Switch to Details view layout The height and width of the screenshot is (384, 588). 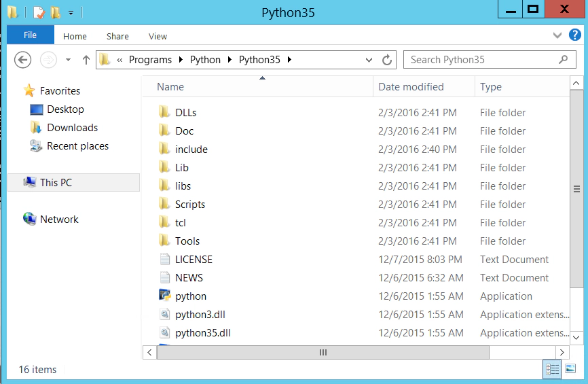coord(552,369)
